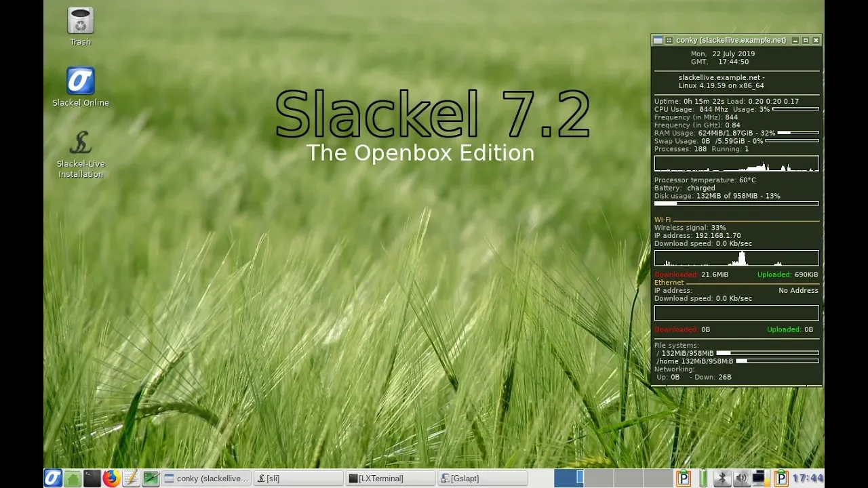Click the 'Frequency (in GHz): 0.84' line
868x488 pixels.
click(697, 125)
